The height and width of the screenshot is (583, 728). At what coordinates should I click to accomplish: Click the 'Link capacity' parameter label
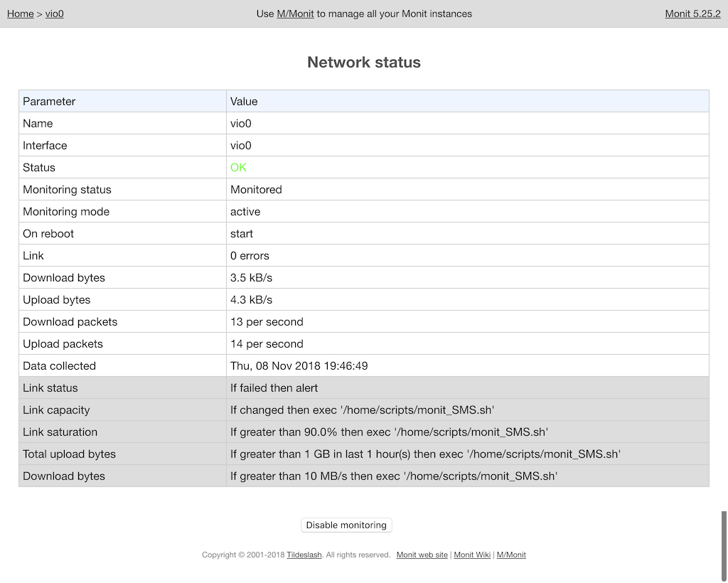point(56,410)
